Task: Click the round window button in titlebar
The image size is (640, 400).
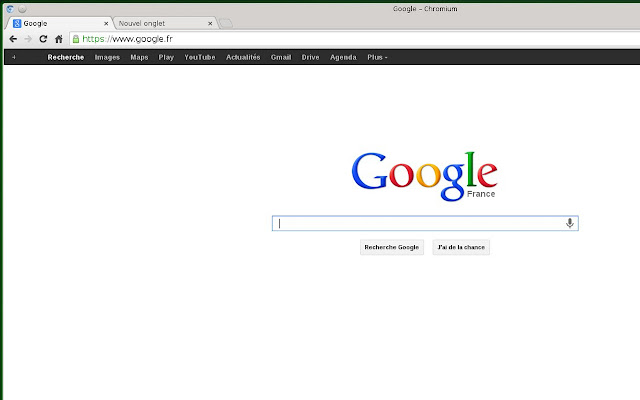Action: tap(22, 9)
